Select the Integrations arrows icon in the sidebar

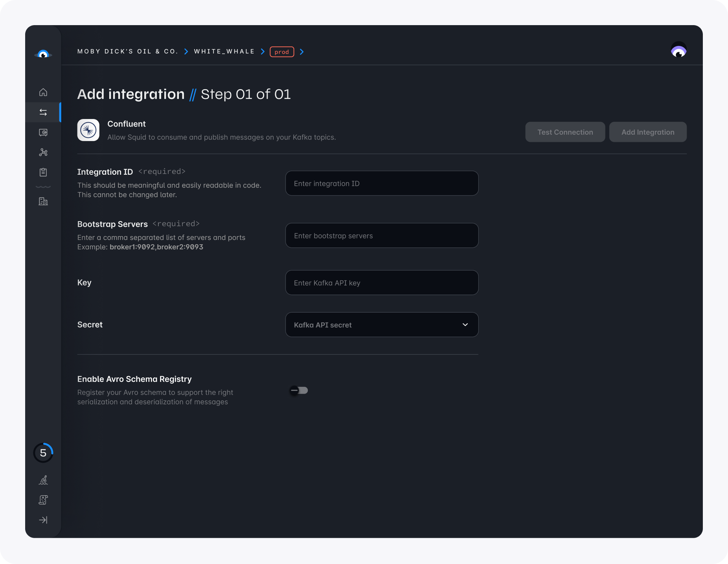pos(43,112)
